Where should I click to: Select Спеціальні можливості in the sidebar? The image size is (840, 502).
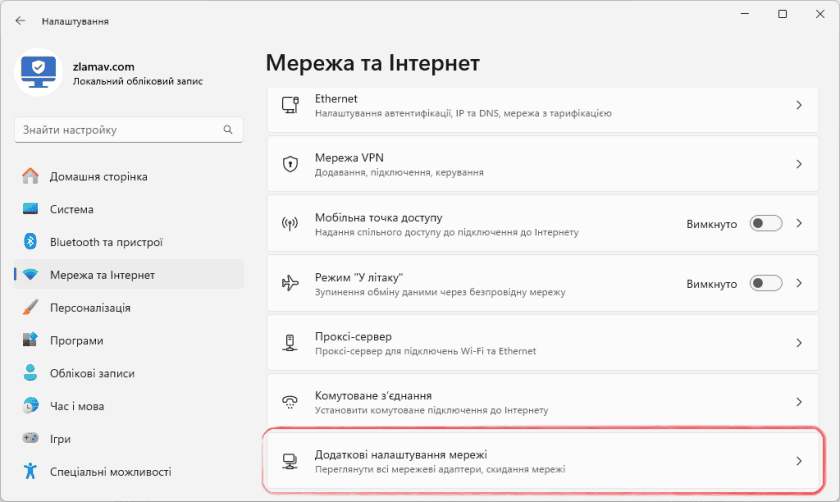click(x=129, y=471)
